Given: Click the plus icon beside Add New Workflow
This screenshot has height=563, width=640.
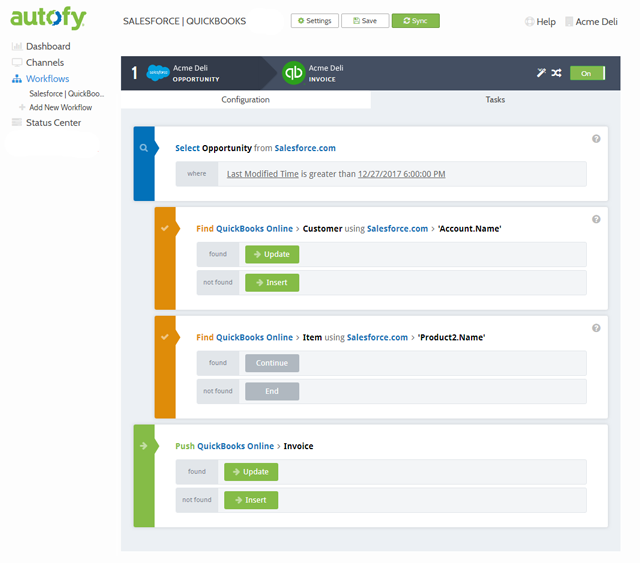Looking at the screenshot, I should pyautogui.click(x=22, y=107).
